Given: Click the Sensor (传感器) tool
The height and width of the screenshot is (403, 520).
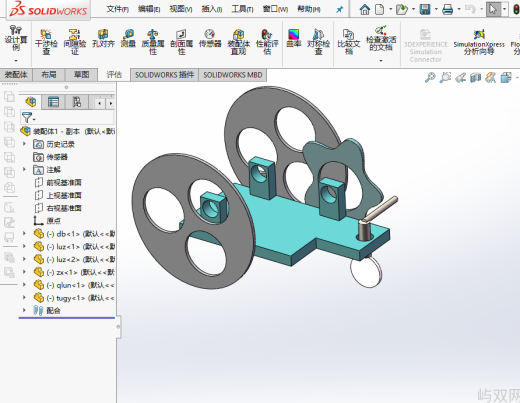Looking at the screenshot, I should coord(210,38).
